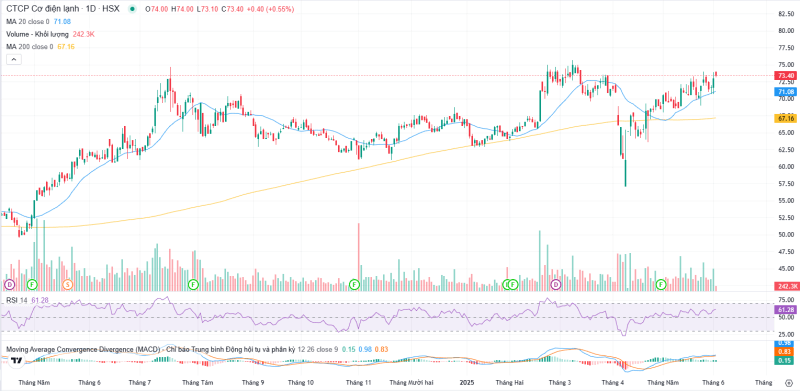Click the close price value C73.40

[x=233, y=9]
